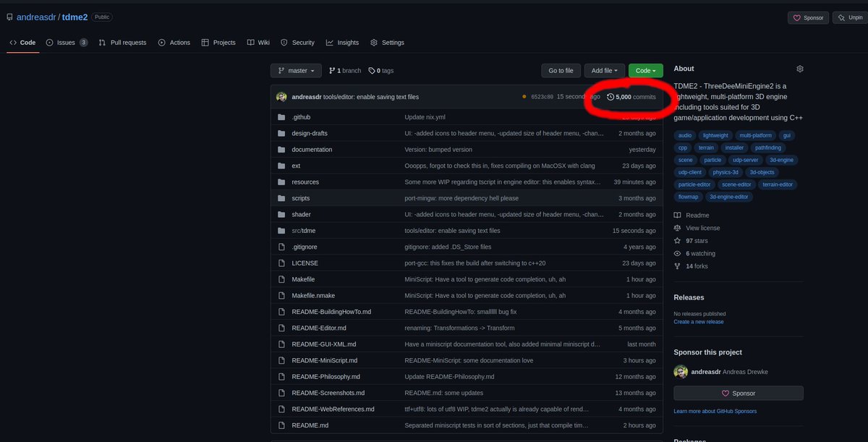868x442 pixels.
Task: Open the master branch dropdown
Action: [x=296, y=70]
